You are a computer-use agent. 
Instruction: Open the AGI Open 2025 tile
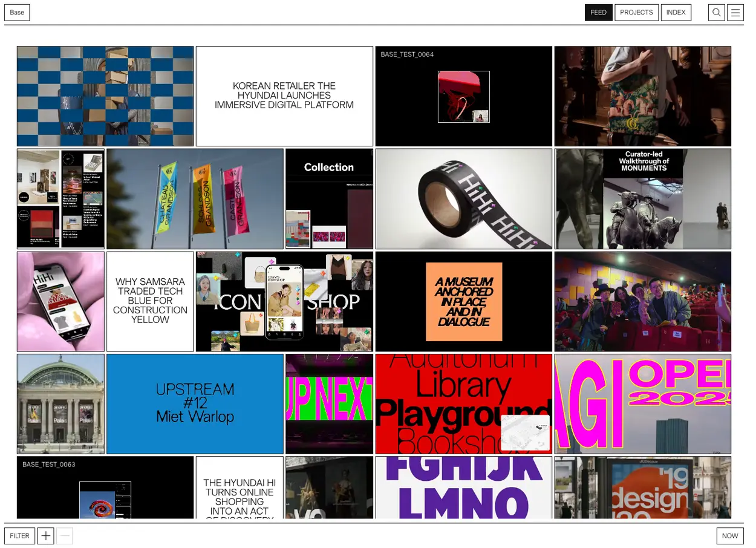pos(643,404)
